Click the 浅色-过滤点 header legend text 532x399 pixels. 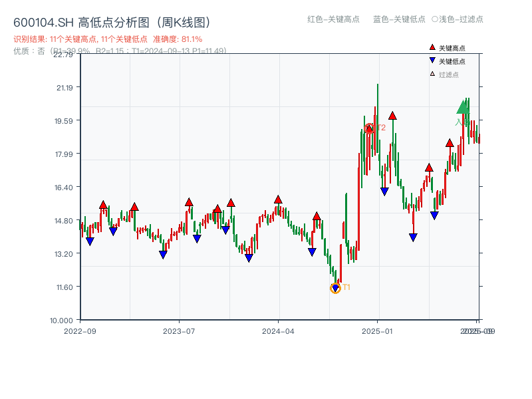pyautogui.click(x=458, y=19)
